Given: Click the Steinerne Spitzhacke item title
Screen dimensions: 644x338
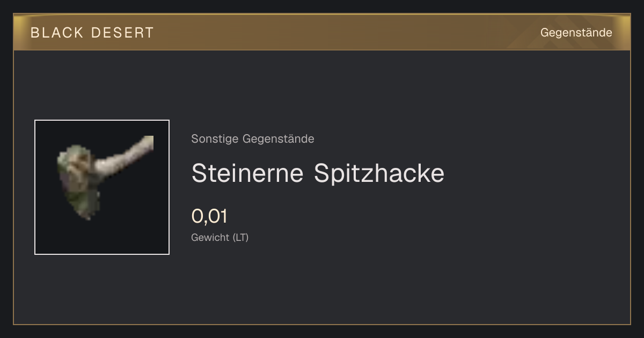Looking at the screenshot, I should point(318,173).
